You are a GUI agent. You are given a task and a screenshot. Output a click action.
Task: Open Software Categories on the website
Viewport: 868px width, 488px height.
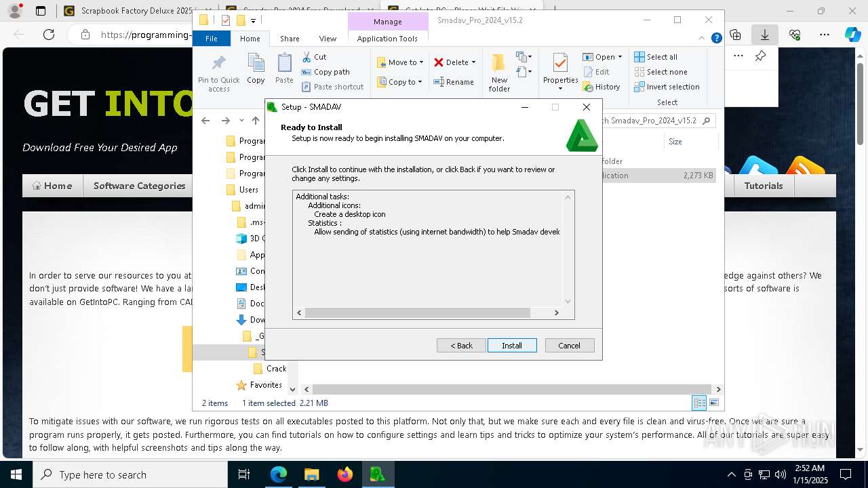tap(139, 186)
